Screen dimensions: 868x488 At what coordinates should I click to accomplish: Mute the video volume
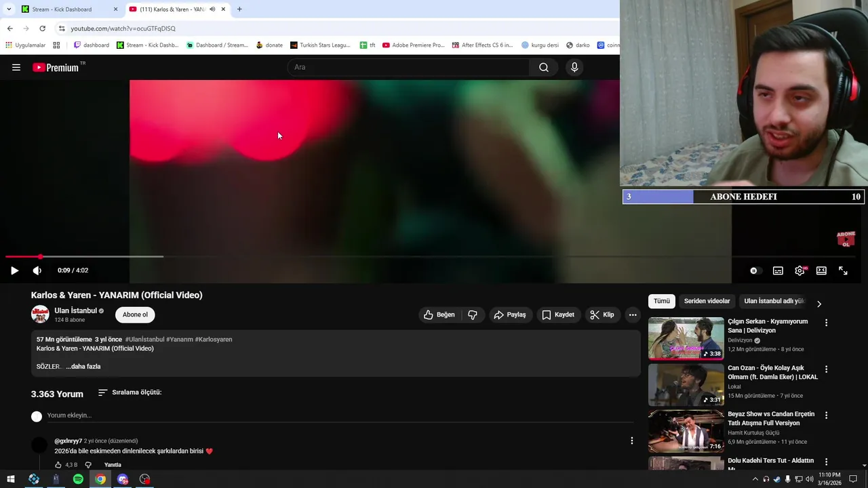pyautogui.click(x=37, y=270)
